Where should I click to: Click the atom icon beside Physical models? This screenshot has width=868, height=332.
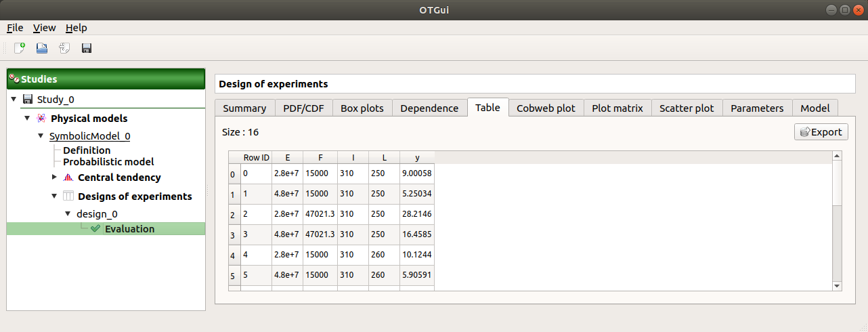[41, 119]
